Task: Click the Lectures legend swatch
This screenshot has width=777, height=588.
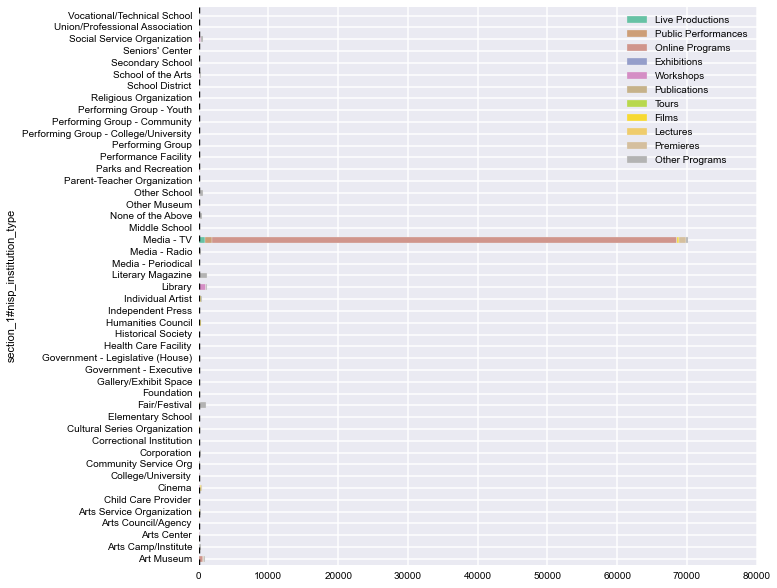Action: click(x=637, y=132)
